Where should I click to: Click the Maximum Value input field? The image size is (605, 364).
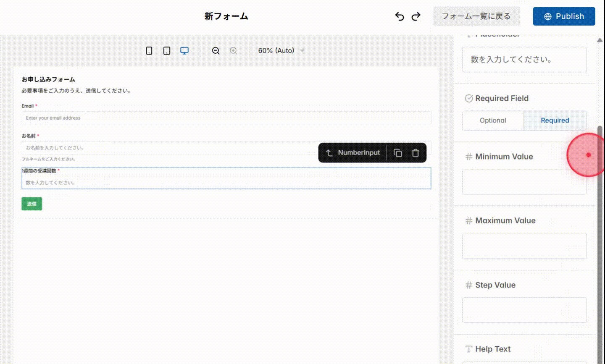pyautogui.click(x=524, y=246)
